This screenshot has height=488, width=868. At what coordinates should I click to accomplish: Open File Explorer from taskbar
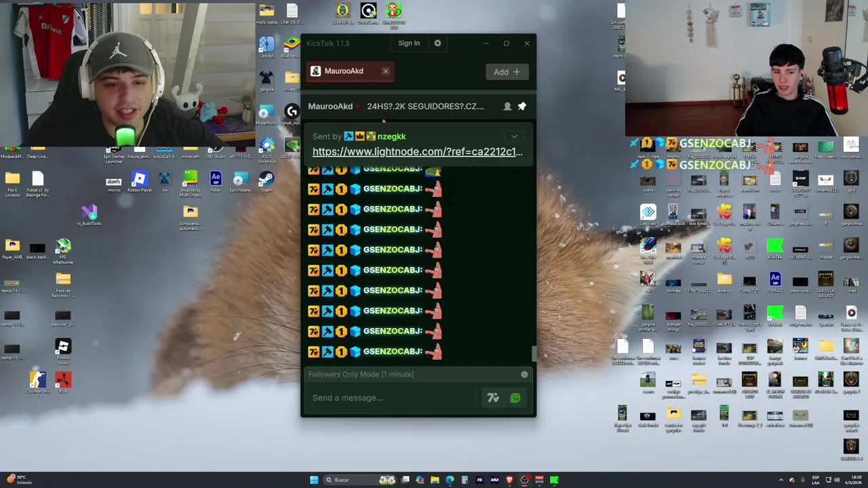point(435,480)
